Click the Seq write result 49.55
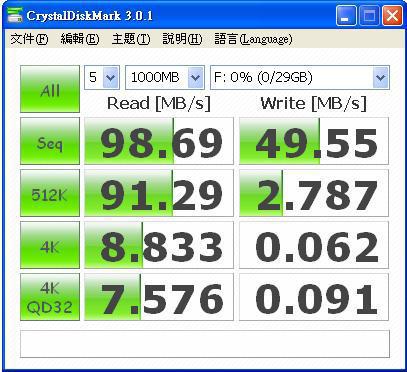 point(314,141)
